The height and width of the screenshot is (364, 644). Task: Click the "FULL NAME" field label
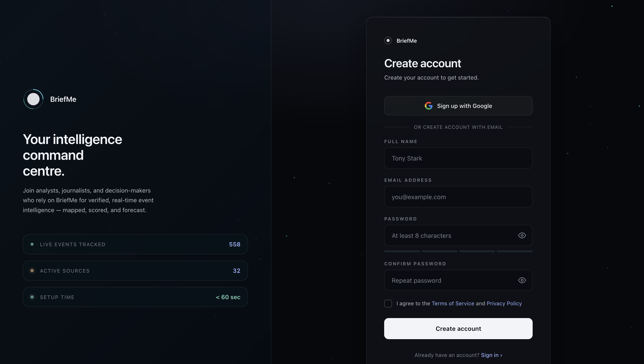[401, 142]
